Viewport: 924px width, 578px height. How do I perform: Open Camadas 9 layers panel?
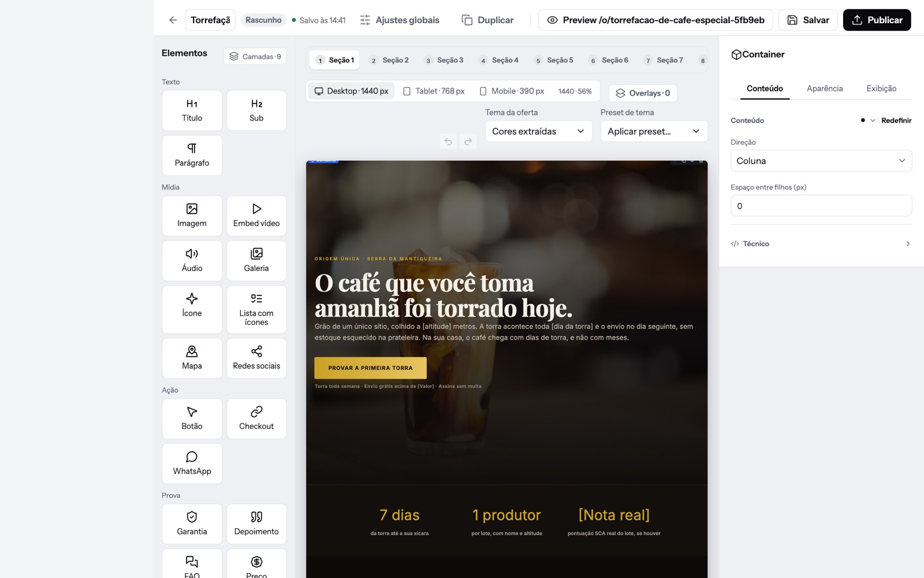[x=255, y=56]
